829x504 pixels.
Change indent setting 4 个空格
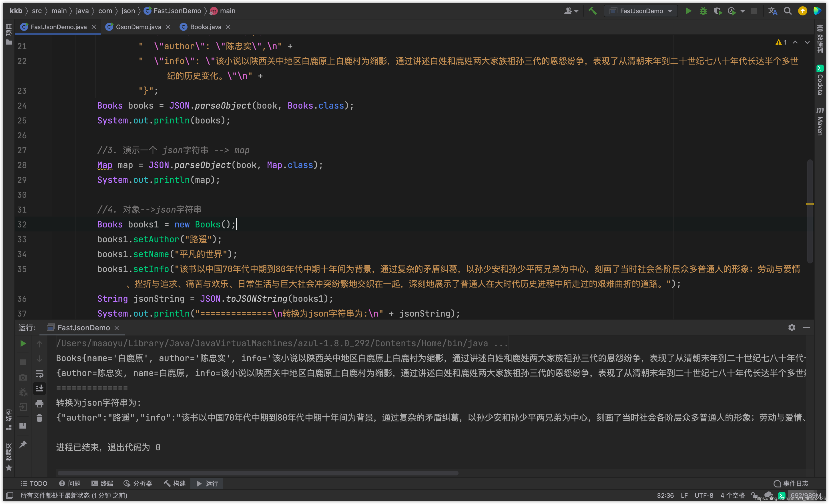pos(732,496)
